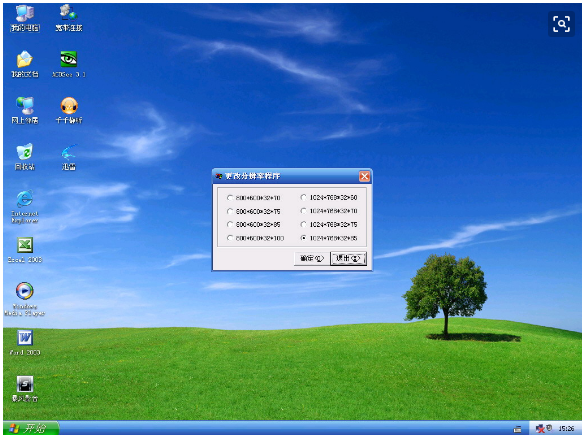This screenshot has height=435, width=585.
Task: Open the headphone music player icon
Action: [x=69, y=110]
